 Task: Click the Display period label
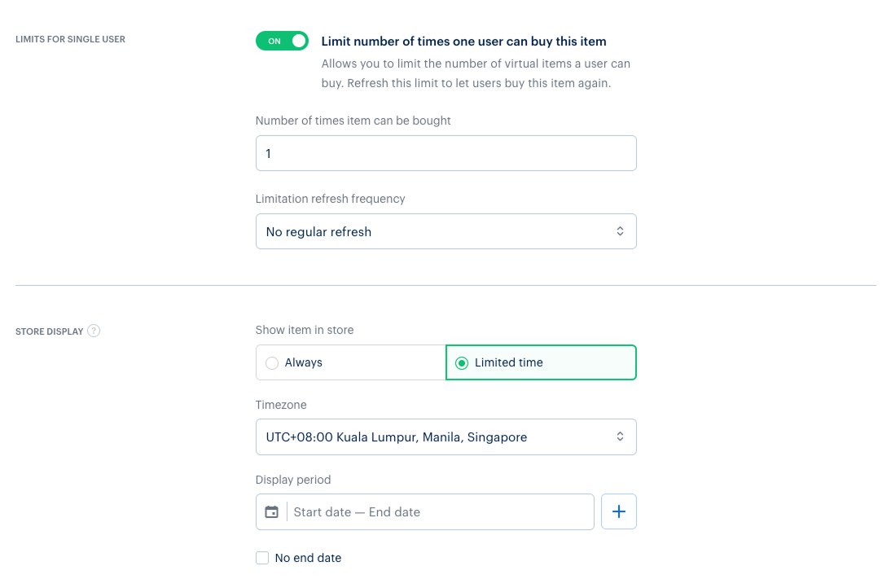tap(293, 480)
